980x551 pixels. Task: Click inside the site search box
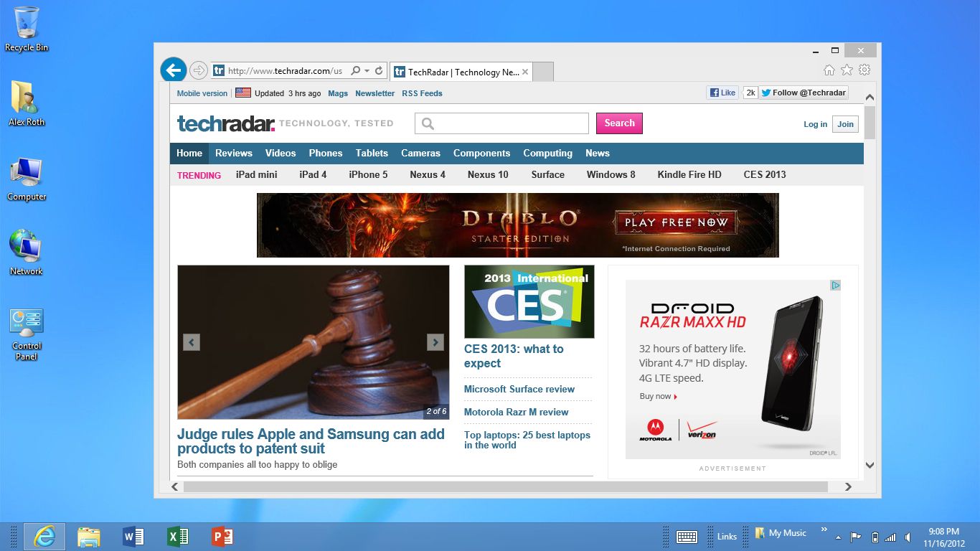(x=501, y=123)
